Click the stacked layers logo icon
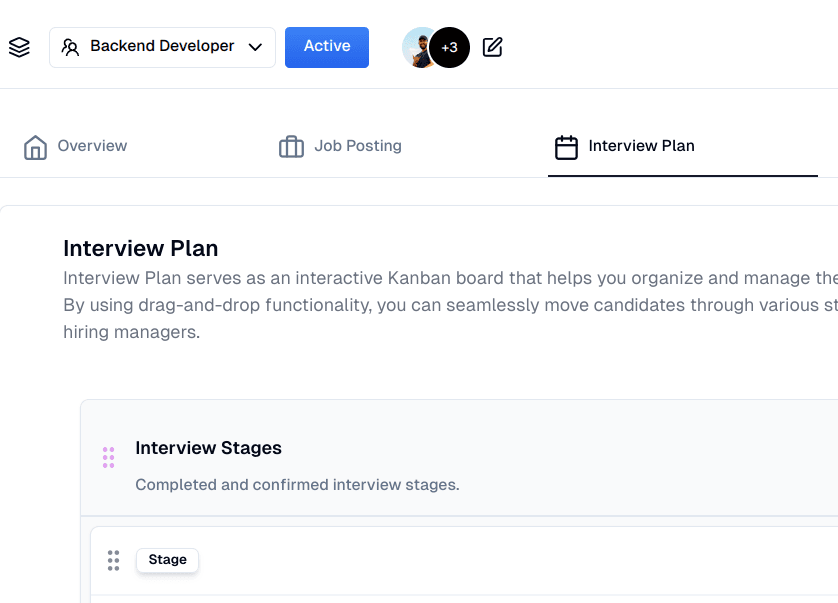 click(19, 47)
